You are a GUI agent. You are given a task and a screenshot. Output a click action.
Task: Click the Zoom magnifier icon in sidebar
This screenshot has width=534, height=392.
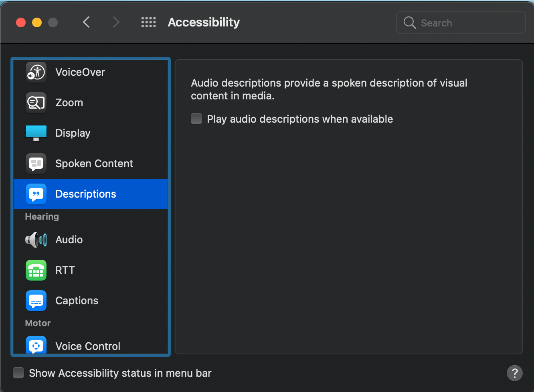pyautogui.click(x=36, y=103)
